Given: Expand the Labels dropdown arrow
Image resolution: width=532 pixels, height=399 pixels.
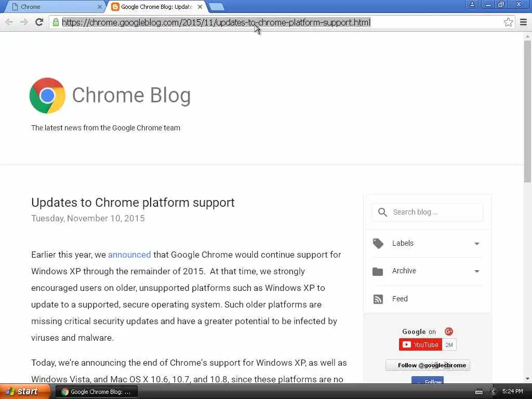Looking at the screenshot, I should (477, 244).
